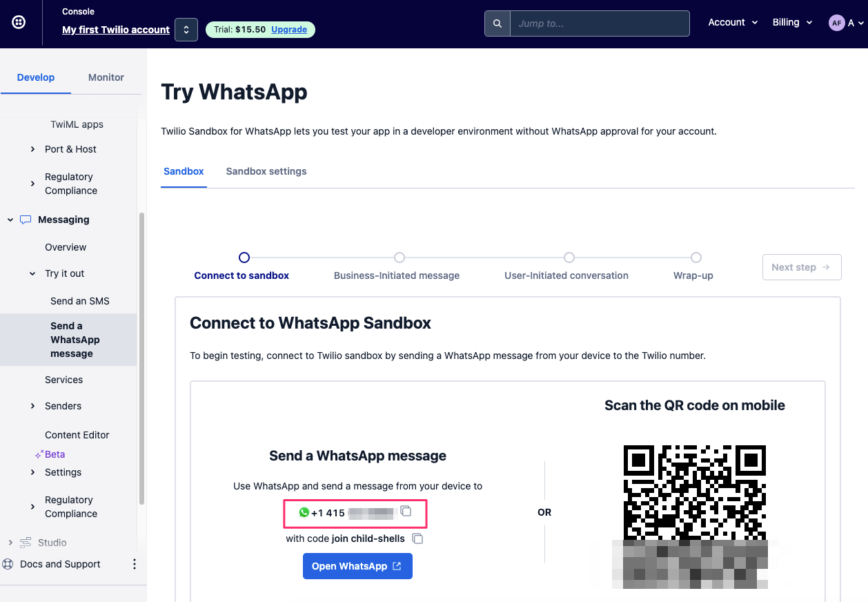Click the Upgrade trial link
The width and height of the screenshot is (868, 602).
coord(289,30)
